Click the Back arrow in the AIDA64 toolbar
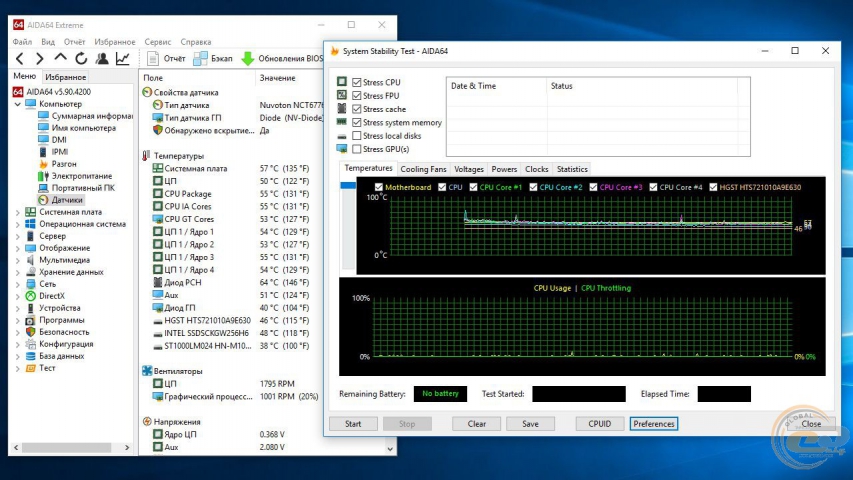Screen dimensions: 853x480 click(x=20, y=58)
